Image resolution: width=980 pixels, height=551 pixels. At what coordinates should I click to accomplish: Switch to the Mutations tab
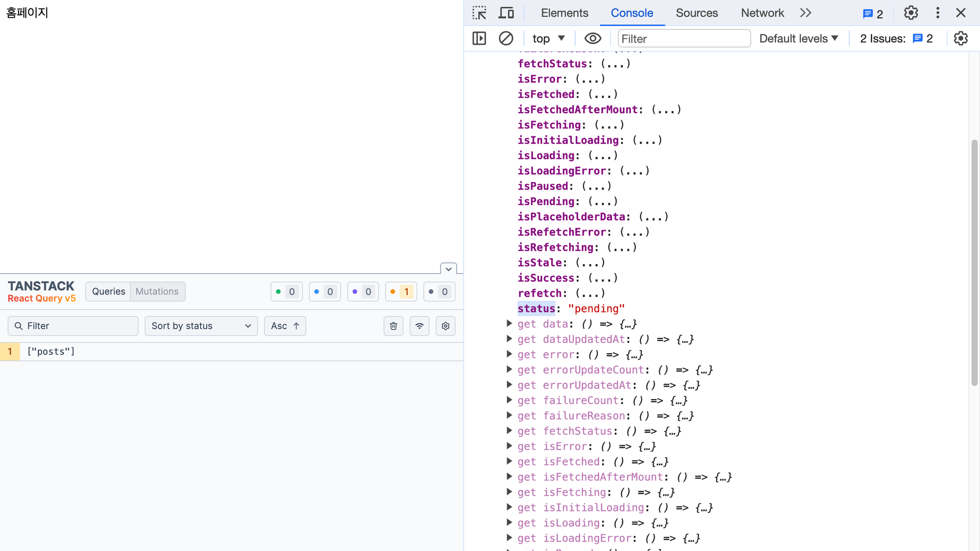pyautogui.click(x=157, y=291)
